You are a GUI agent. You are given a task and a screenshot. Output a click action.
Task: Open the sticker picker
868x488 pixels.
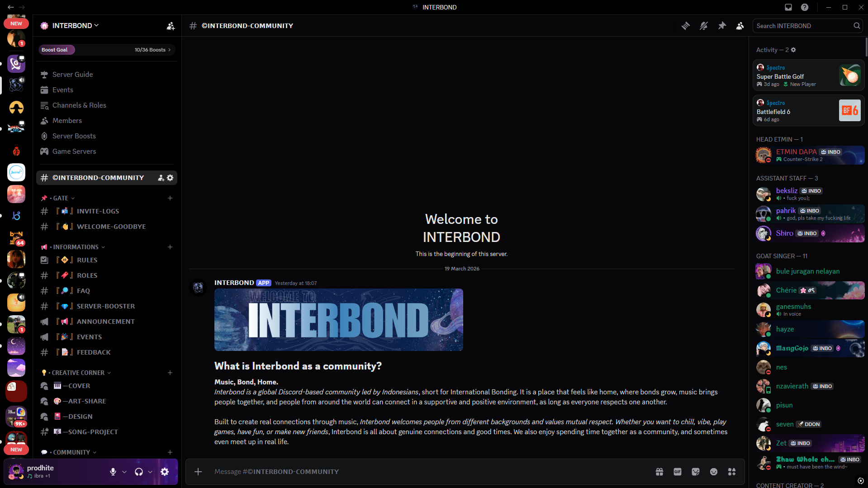click(696, 472)
